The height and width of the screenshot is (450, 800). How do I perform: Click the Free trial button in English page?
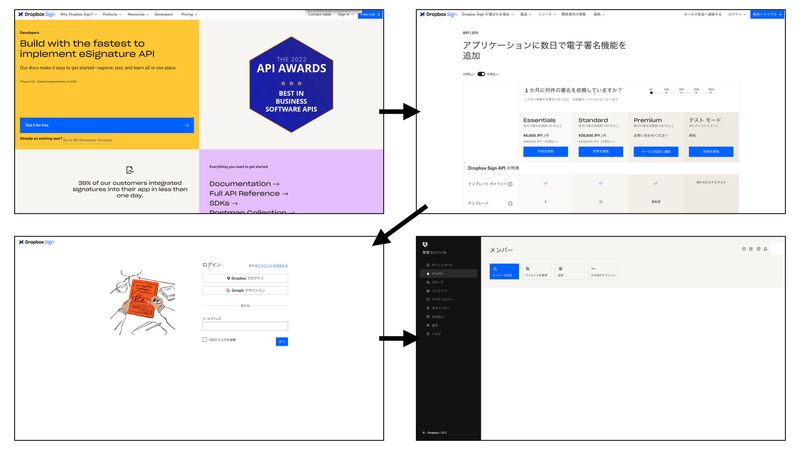tap(370, 14)
